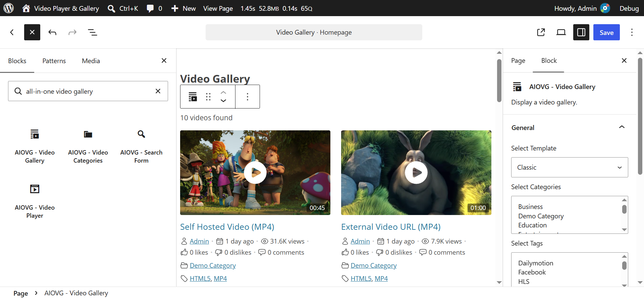
Task: Open the device preview options
Action: tap(561, 32)
